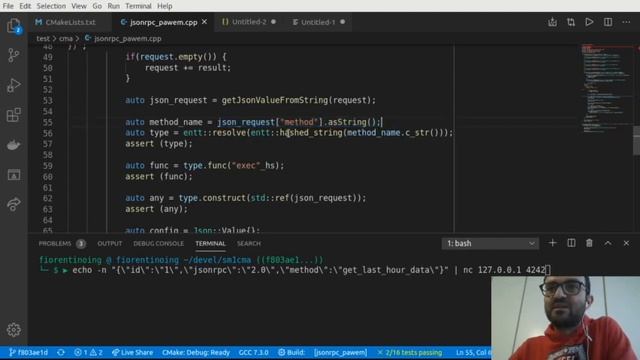The height and width of the screenshot is (360, 640).
Task: Switch to the OUTPUT panel tab
Action: 109,244
